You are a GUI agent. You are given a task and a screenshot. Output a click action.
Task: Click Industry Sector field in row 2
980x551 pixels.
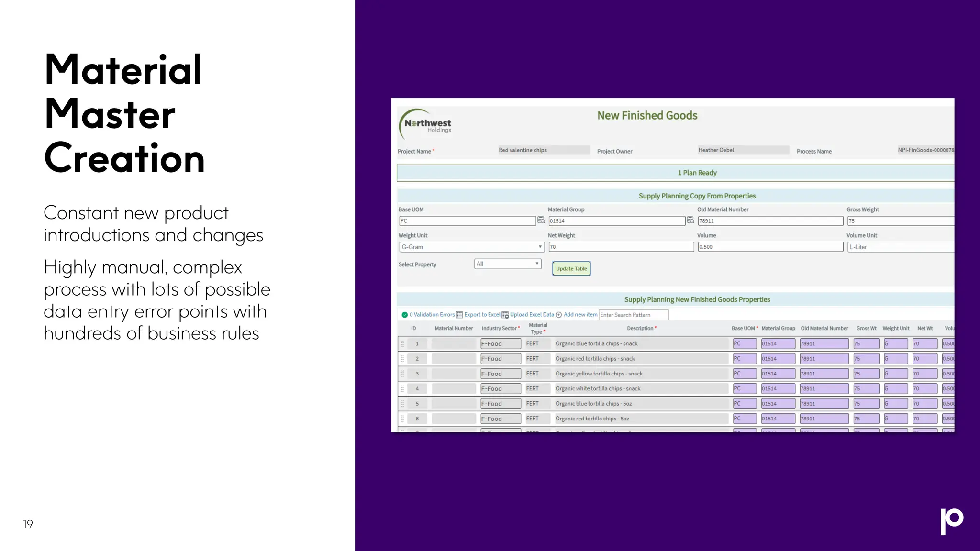pyautogui.click(x=501, y=359)
